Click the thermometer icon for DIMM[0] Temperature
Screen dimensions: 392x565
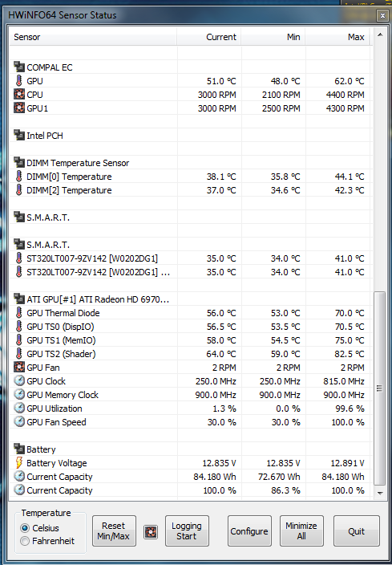19,177
